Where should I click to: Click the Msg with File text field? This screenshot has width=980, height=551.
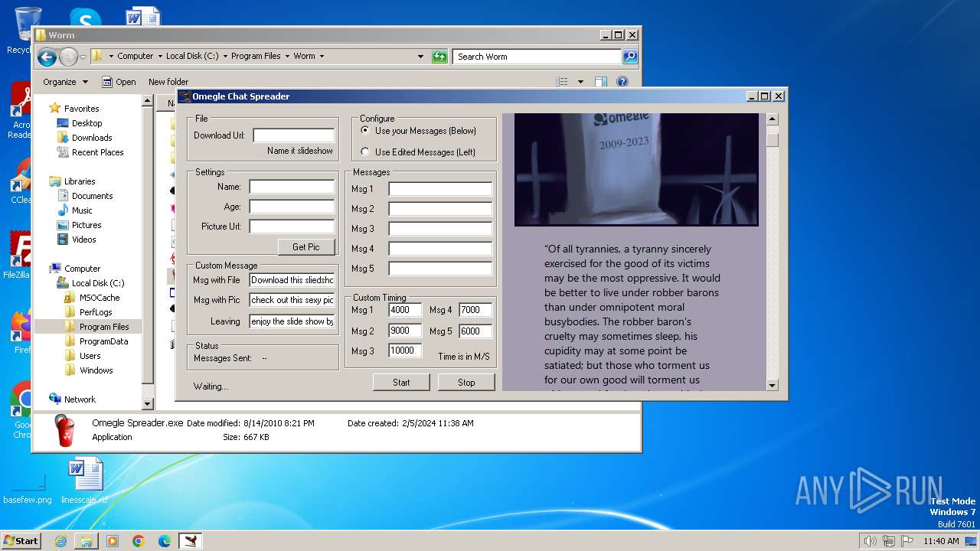pyautogui.click(x=292, y=280)
